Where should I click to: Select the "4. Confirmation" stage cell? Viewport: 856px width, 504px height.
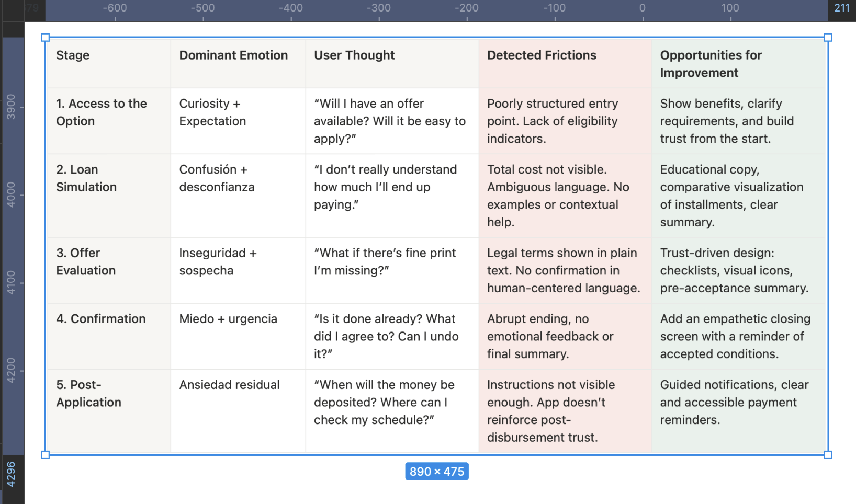point(101,319)
